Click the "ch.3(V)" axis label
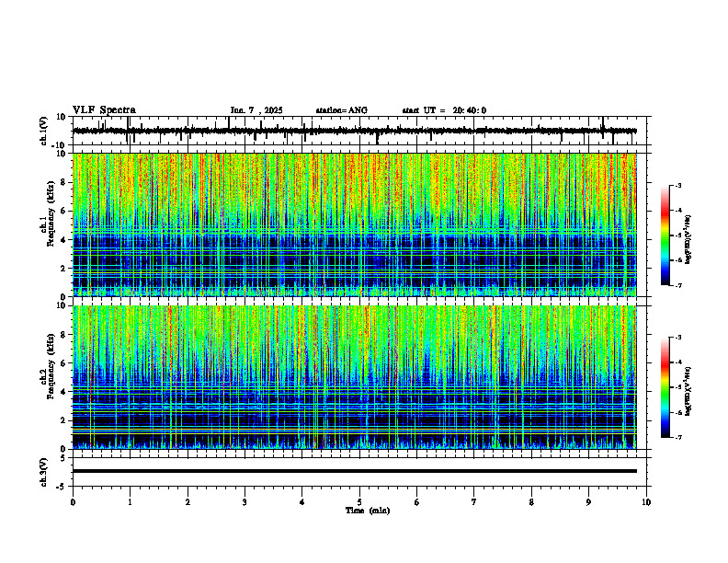 pyautogui.click(x=44, y=473)
